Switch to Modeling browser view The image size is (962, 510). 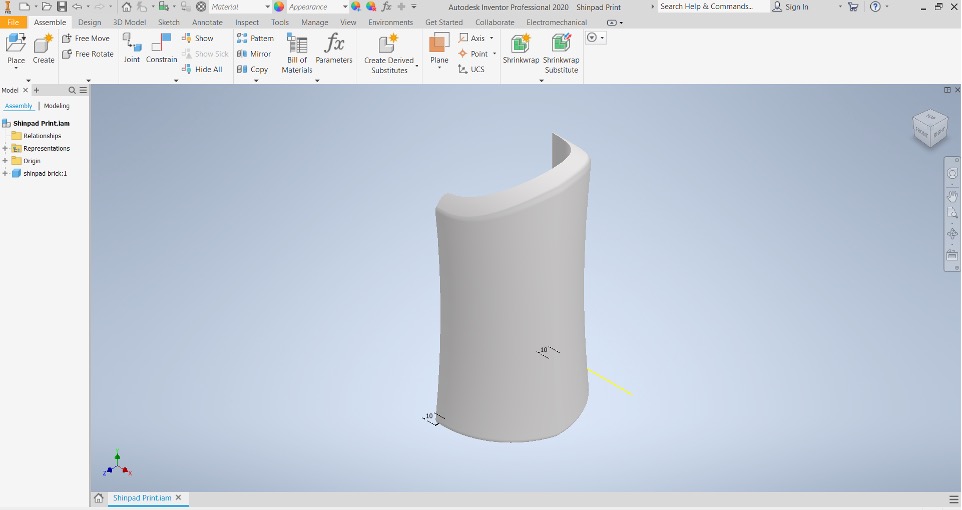pyautogui.click(x=56, y=106)
